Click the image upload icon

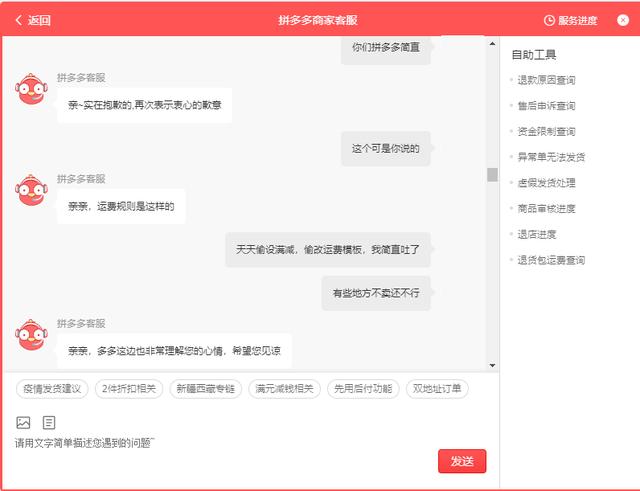click(23, 423)
